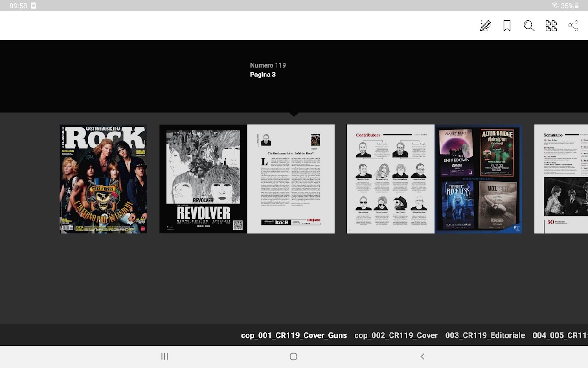Tap the annotate pencil icon

click(x=485, y=26)
